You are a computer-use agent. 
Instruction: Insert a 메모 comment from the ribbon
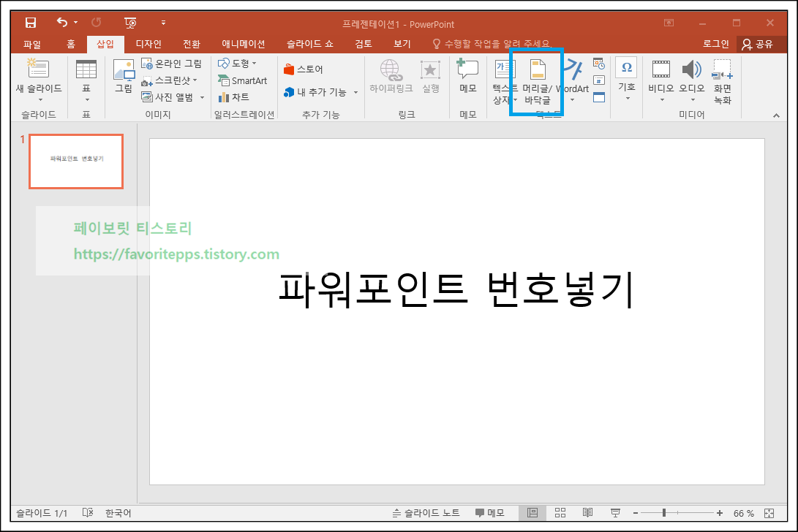point(467,76)
